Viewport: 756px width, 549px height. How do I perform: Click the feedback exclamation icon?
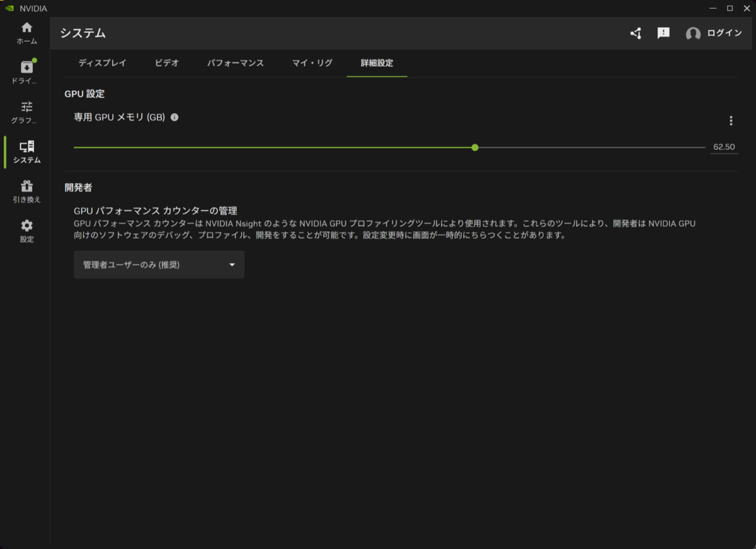point(663,33)
